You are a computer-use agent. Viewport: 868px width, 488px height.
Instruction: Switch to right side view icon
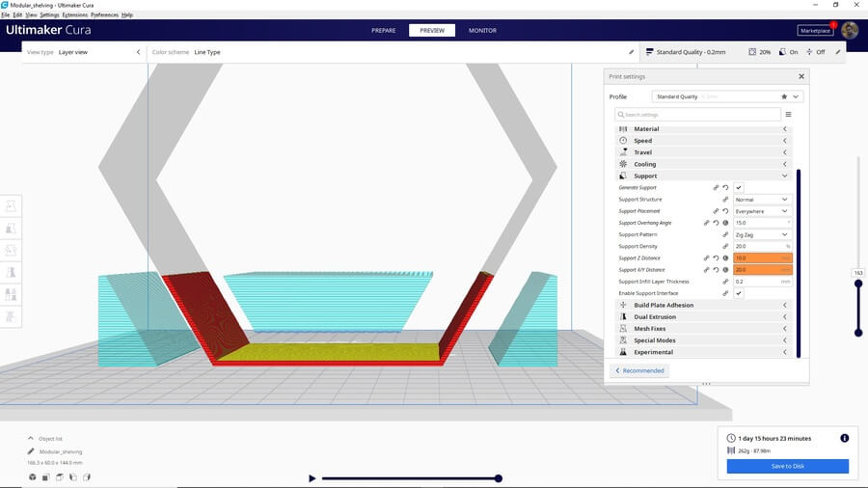87,477
